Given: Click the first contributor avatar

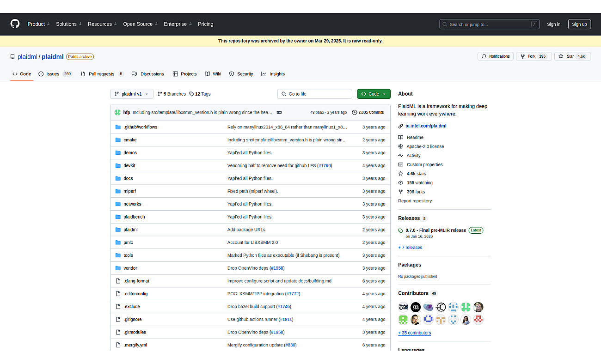Looking at the screenshot, I should point(403,307).
